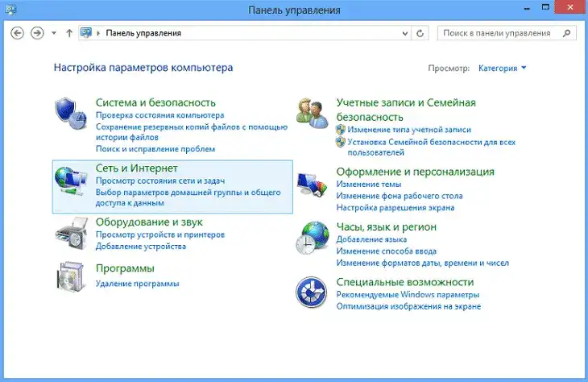This screenshot has height=382, width=588.
Task: Click Установка Семейной безопасности link
Action: tap(431, 147)
